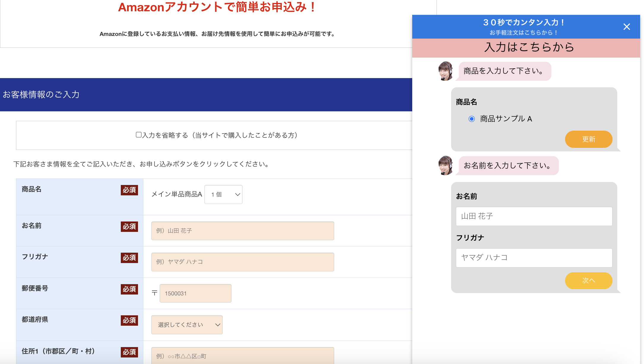Click the yellow 次へ button
Screen dimensions: 644x364
589,281
